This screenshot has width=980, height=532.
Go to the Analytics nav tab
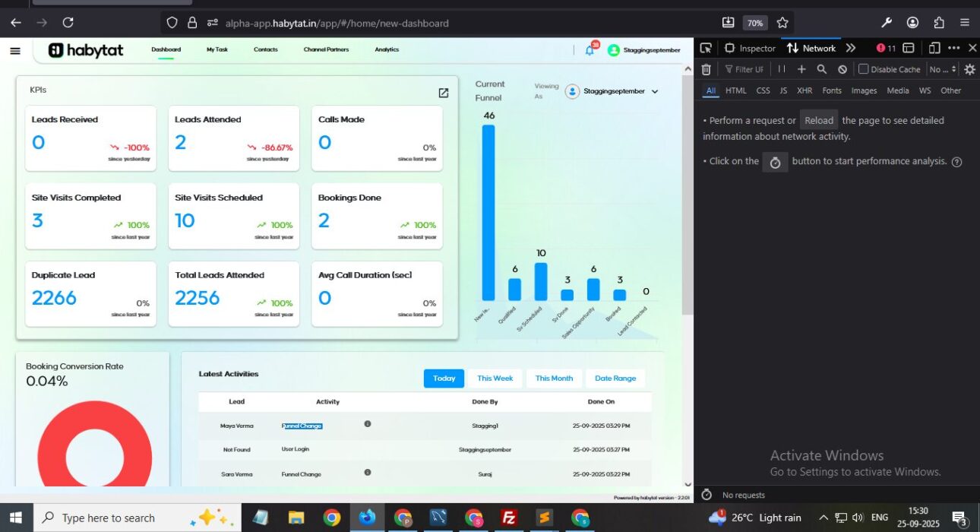[387, 49]
